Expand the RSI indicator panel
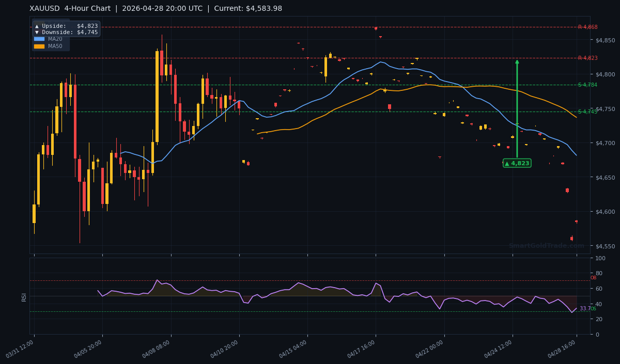Screen dimensions: 620x364 pyautogui.click(x=24, y=296)
